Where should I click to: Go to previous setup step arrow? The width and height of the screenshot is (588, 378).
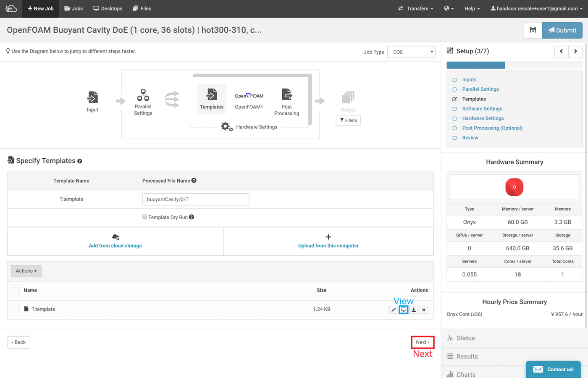[562, 51]
